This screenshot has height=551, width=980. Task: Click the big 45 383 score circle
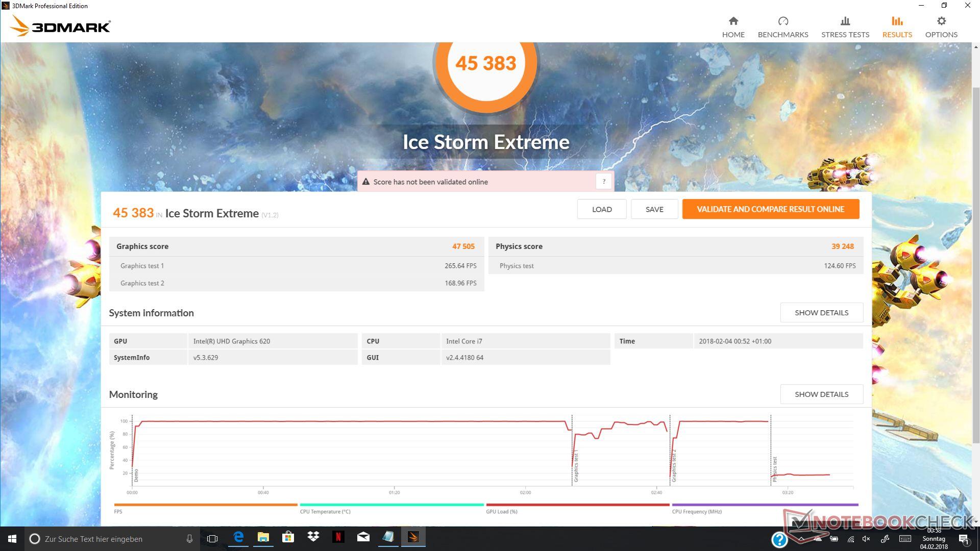(485, 64)
